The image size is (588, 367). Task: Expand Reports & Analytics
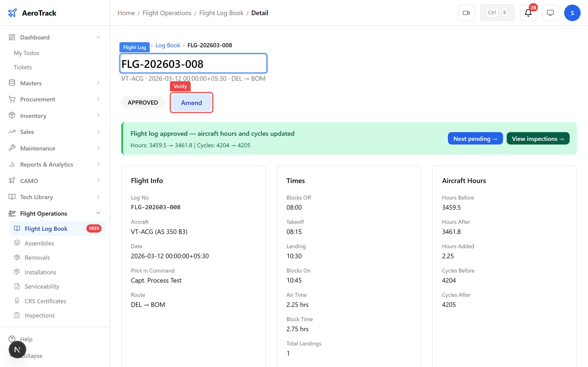click(46, 164)
